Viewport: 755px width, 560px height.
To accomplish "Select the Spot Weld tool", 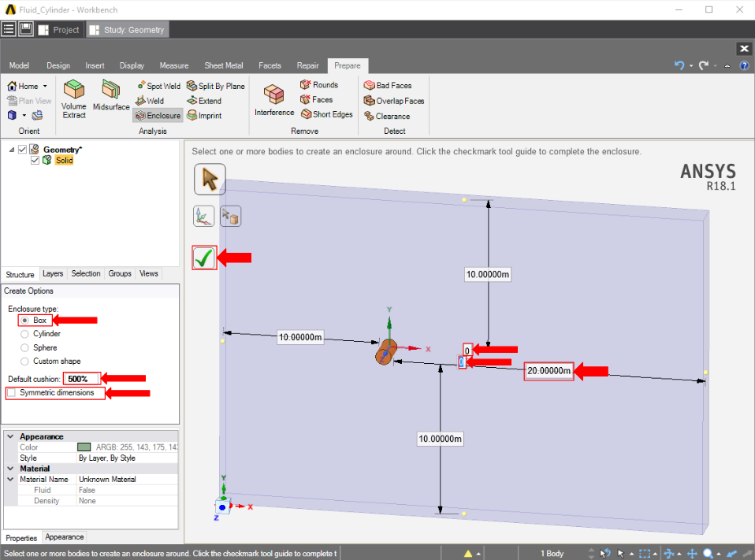I will point(158,86).
